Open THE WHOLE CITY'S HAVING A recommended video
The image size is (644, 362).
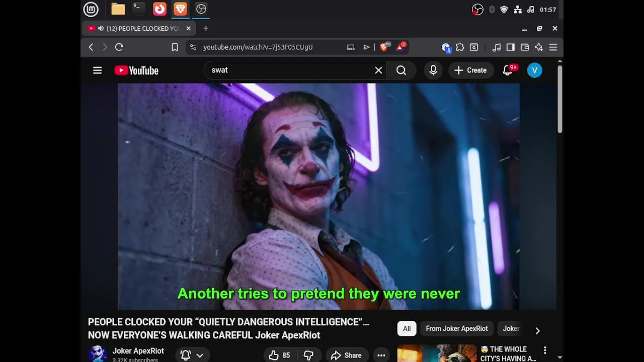pos(509,353)
